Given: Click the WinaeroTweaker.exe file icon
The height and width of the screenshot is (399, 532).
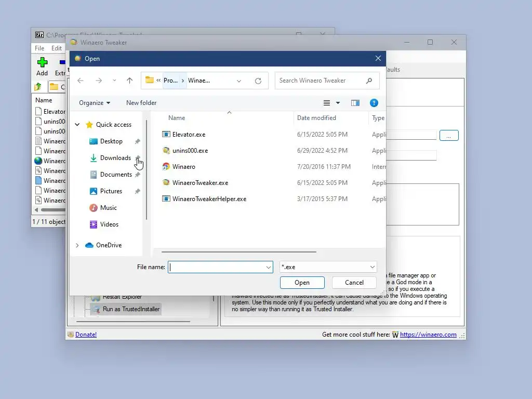Looking at the screenshot, I should 166,182.
